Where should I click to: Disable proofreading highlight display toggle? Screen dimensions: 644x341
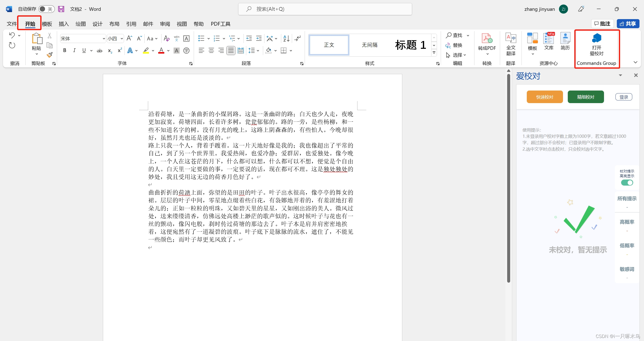click(x=627, y=183)
